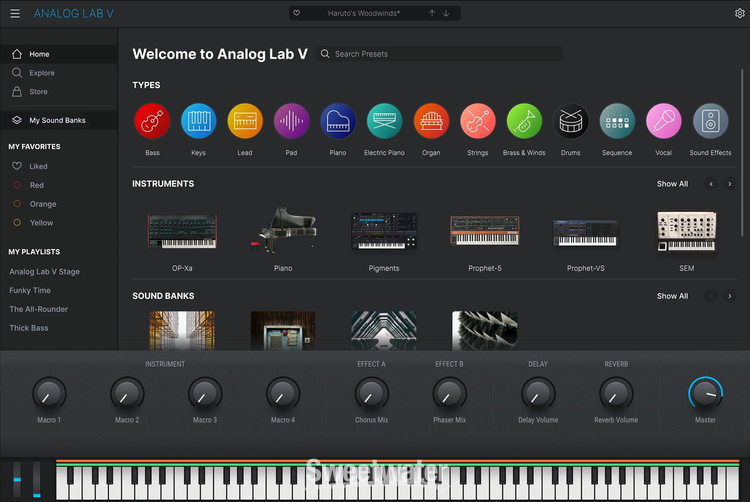Image resolution: width=750 pixels, height=502 pixels.
Task: Select the Electric Piano type icon
Action: click(x=384, y=121)
